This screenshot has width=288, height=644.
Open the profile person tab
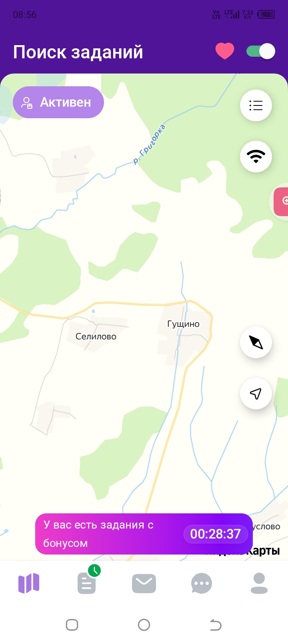click(259, 583)
